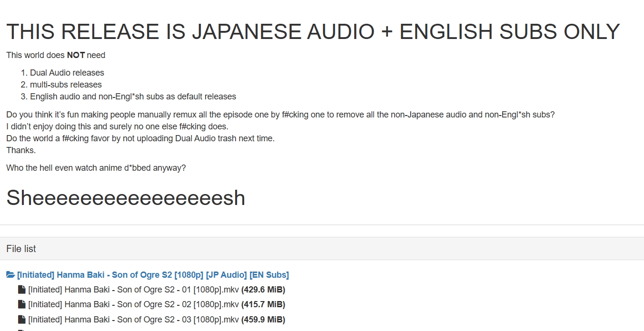644x331 pixels.
Task: Select the S2 - 03 [1080p].mkv file name
Action: click(134, 320)
